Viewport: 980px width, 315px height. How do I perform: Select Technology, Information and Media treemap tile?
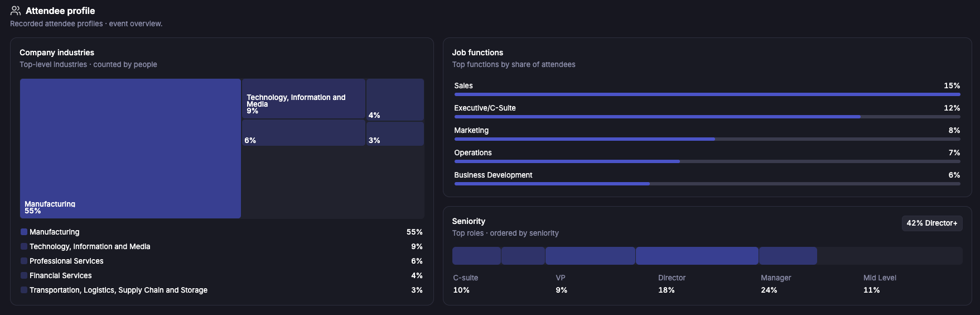click(x=303, y=99)
